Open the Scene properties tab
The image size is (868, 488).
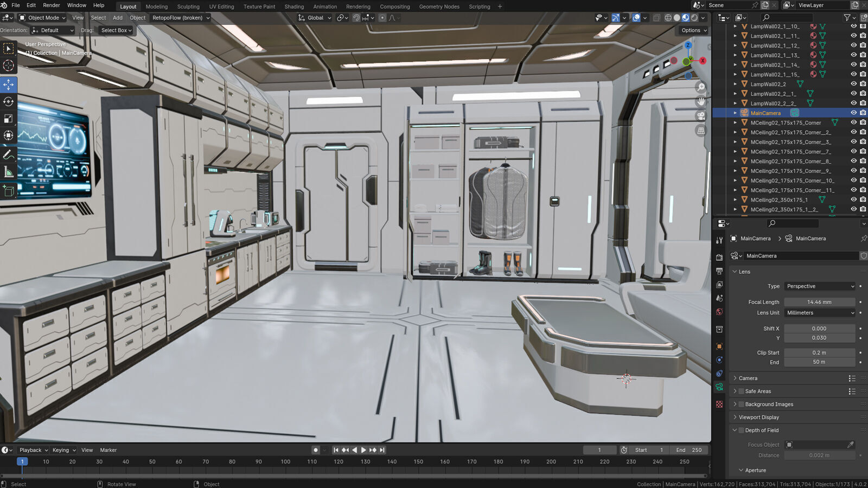coord(719,298)
